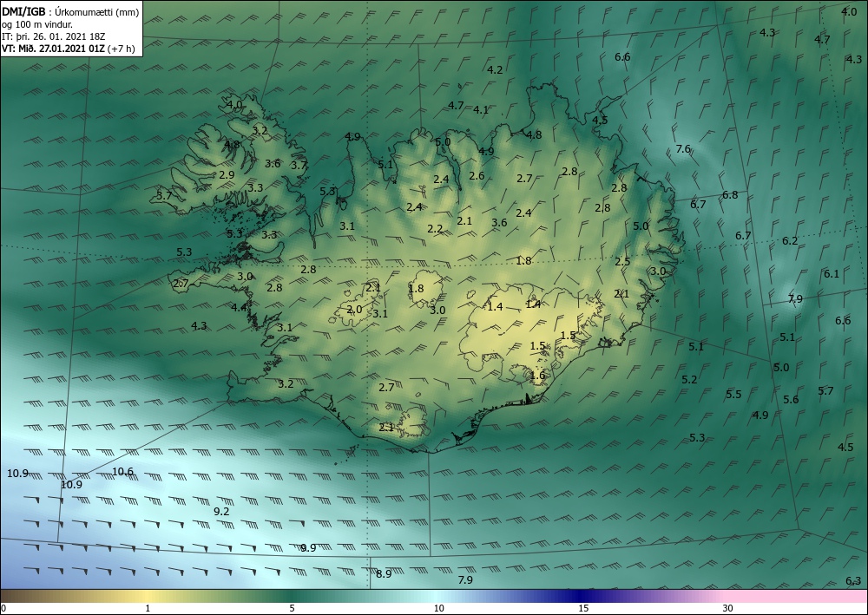Pick the pale yellow segment of the colorbar
The height and width of the screenshot is (615, 868).
pos(147,596)
